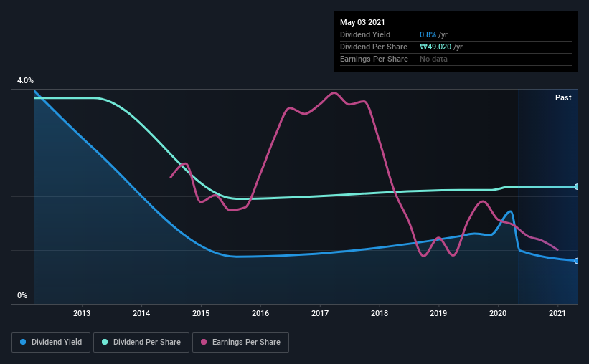The height and width of the screenshot is (364, 589).
Task: Click the pink Earnings Per Share legend dot
Action: (x=204, y=342)
